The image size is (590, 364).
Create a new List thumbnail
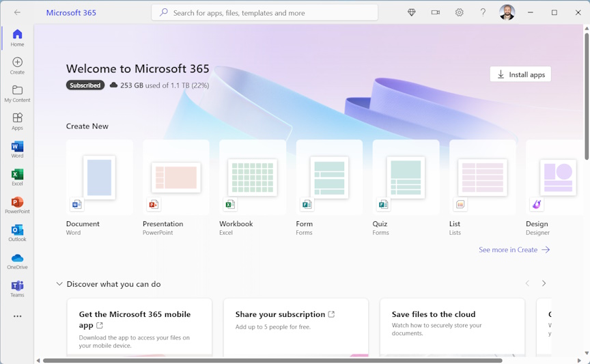click(x=482, y=178)
